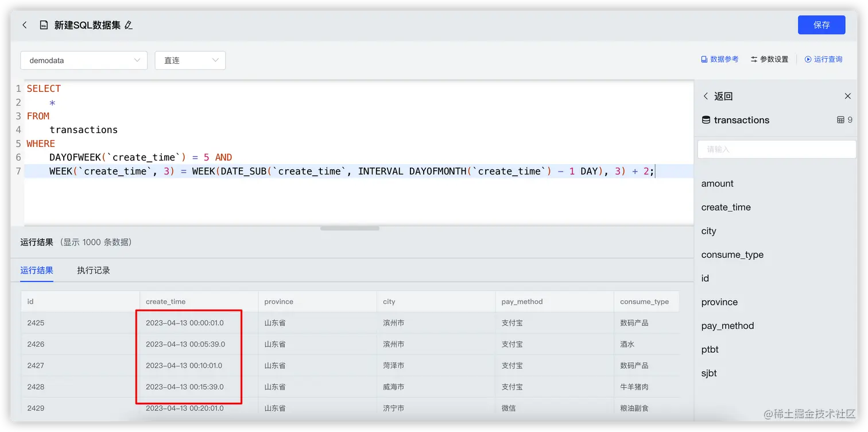
Task: Open the 直连 connection mode dropdown
Action: pyautogui.click(x=190, y=60)
